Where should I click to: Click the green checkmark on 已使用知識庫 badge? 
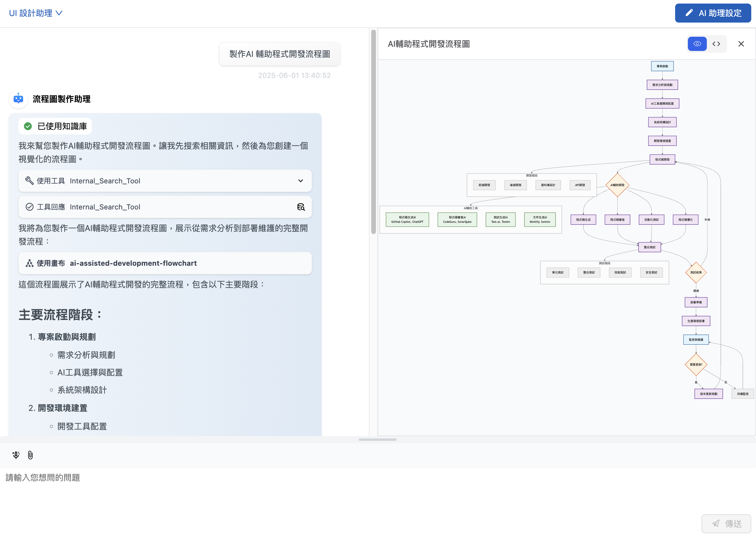pyautogui.click(x=28, y=126)
